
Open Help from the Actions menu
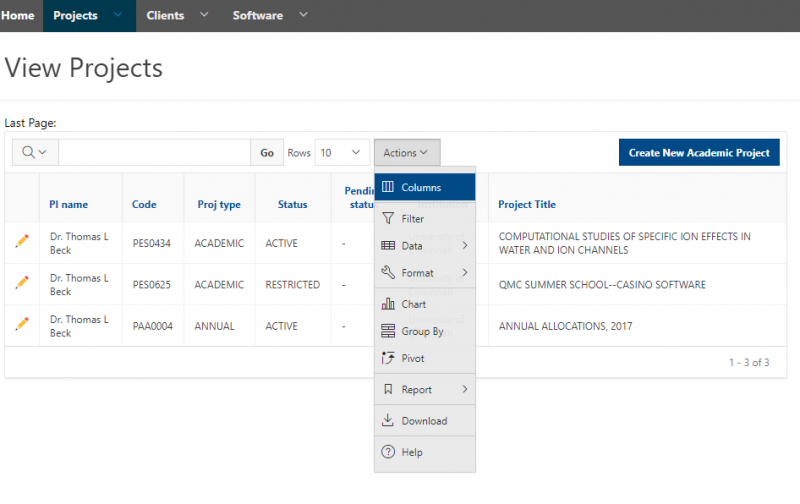(x=424, y=452)
